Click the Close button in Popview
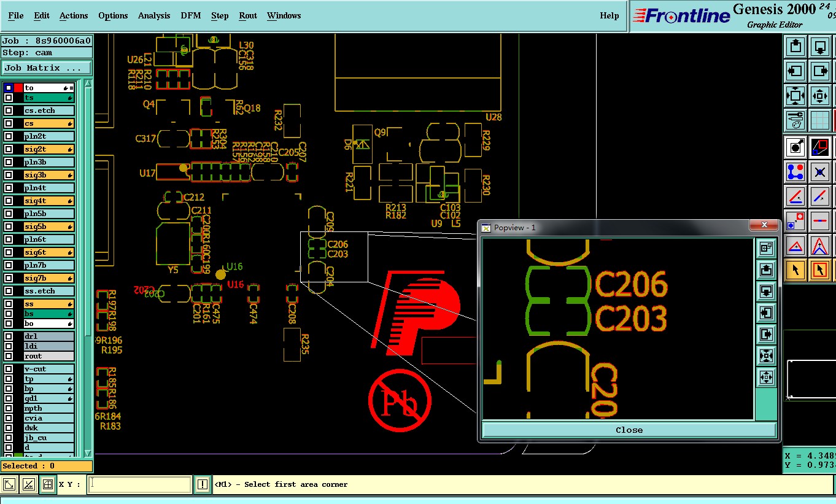Image resolution: width=836 pixels, height=504 pixels. coord(629,430)
